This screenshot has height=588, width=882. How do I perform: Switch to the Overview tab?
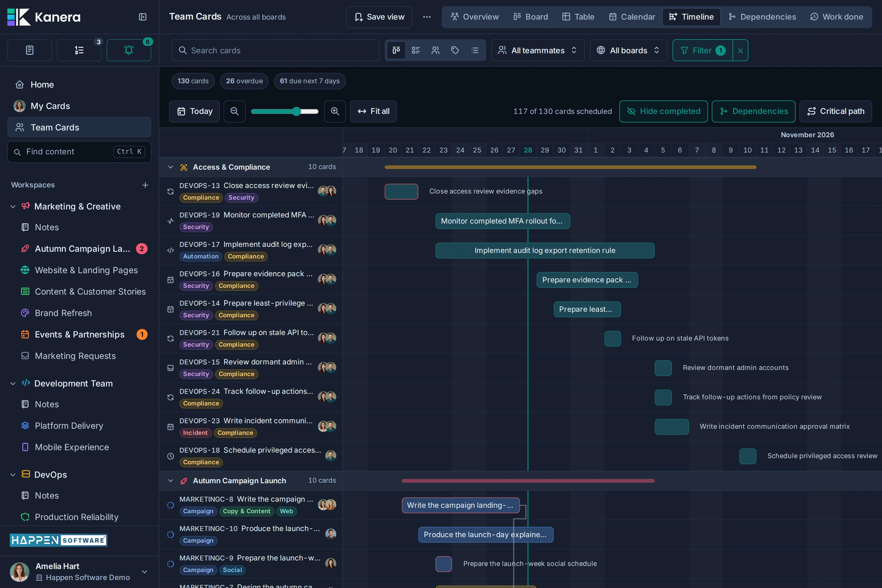click(x=474, y=17)
